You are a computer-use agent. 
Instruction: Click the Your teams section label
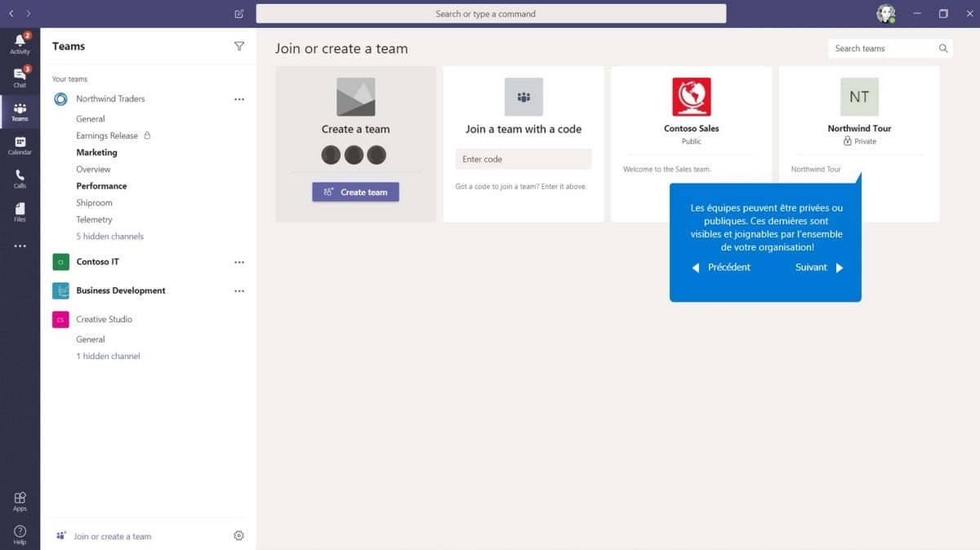coord(69,79)
